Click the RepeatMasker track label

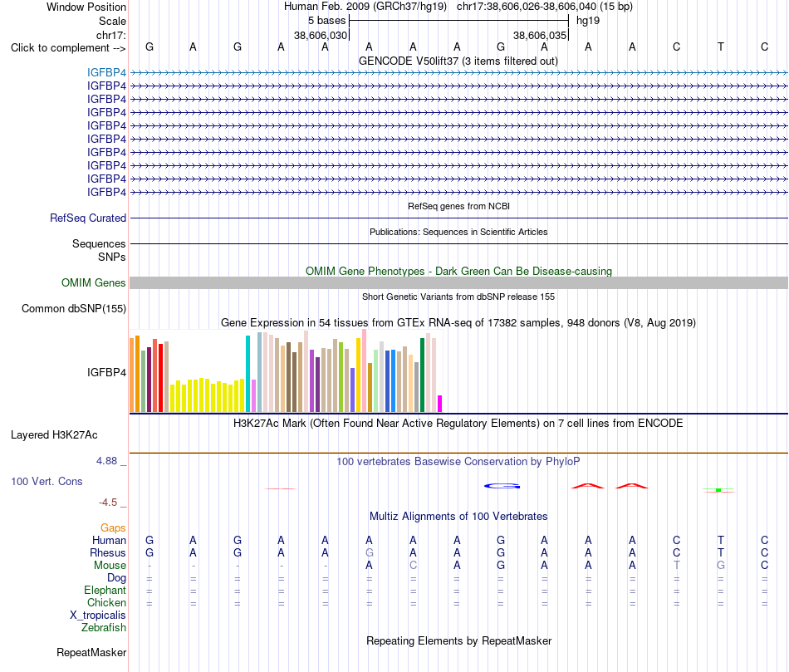click(91, 652)
